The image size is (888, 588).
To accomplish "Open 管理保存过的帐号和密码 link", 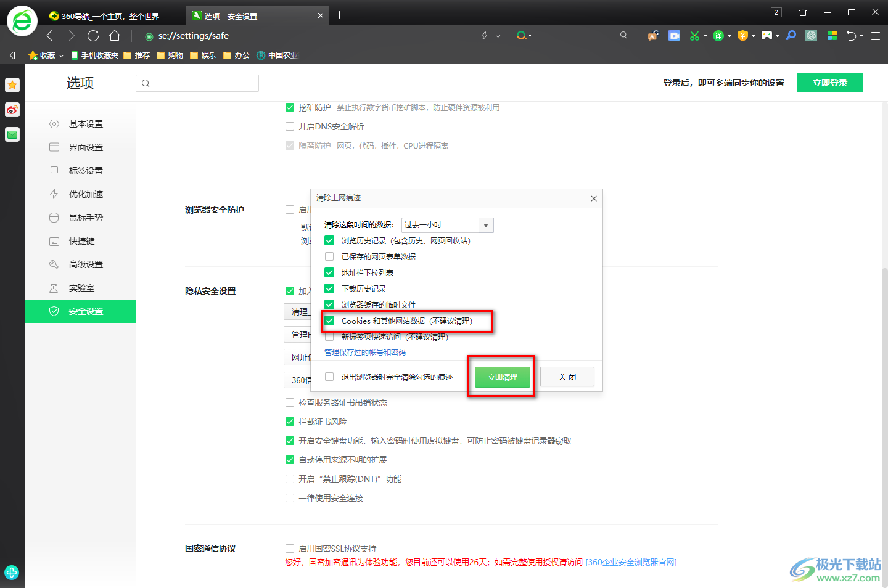I will click(365, 352).
